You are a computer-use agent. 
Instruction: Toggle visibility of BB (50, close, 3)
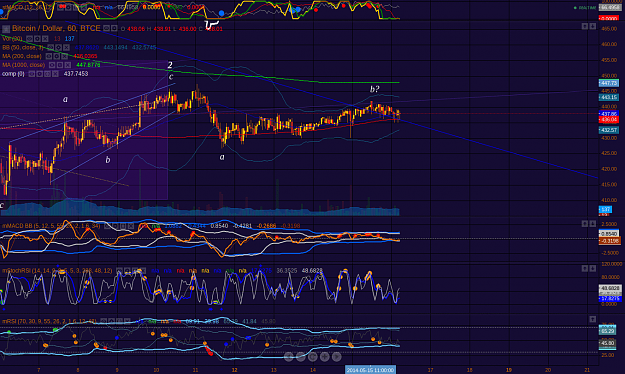[50, 47]
